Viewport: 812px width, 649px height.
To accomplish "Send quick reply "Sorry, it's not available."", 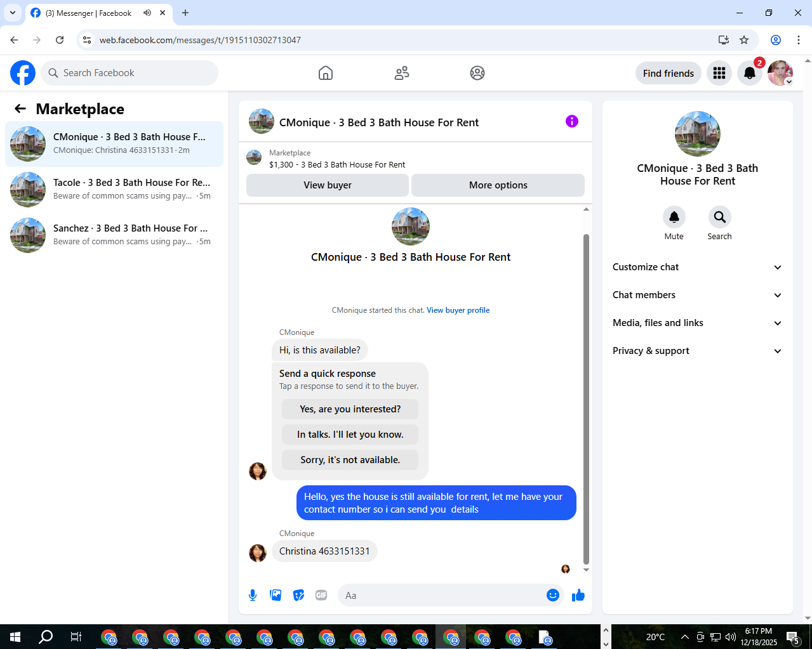I will pyautogui.click(x=350, y=460).
